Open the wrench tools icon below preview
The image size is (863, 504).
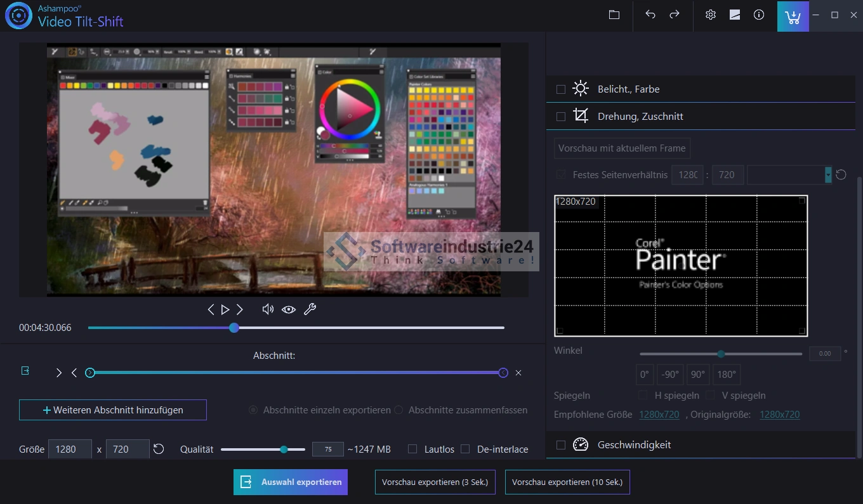coord(310,309)
